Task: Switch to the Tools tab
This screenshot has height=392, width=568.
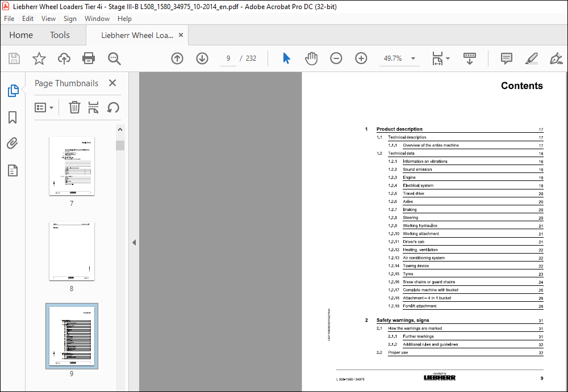Action: point(60,35)
